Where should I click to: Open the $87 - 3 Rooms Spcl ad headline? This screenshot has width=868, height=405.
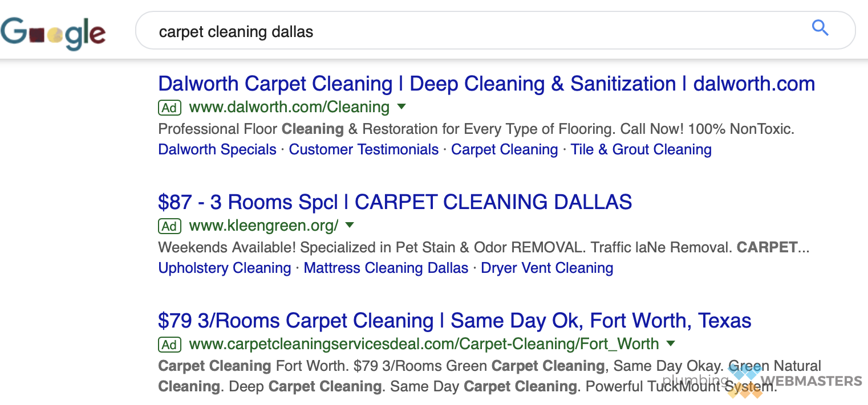click(395, 202)
